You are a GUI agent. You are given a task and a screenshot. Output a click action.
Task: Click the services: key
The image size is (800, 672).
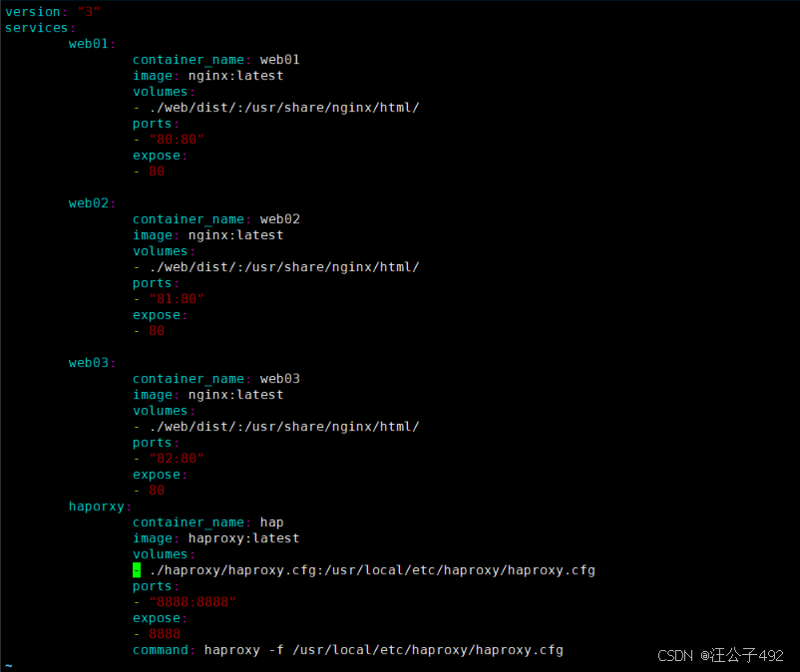(40, 28)
